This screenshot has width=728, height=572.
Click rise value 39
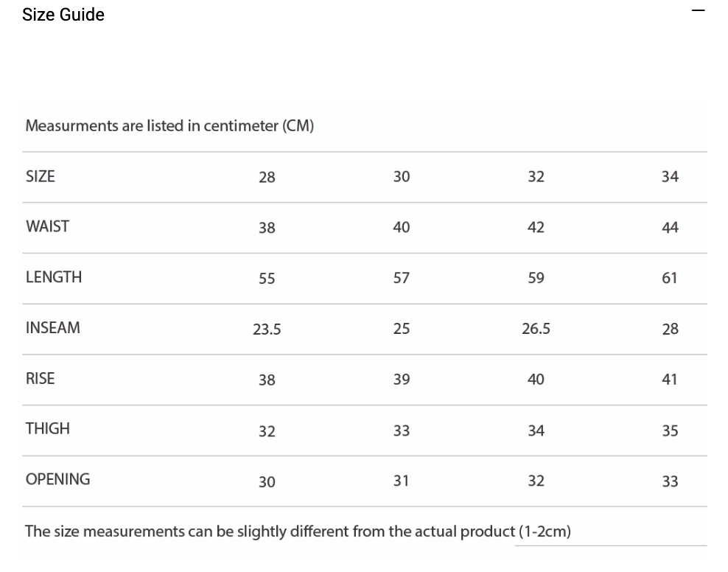401,380
